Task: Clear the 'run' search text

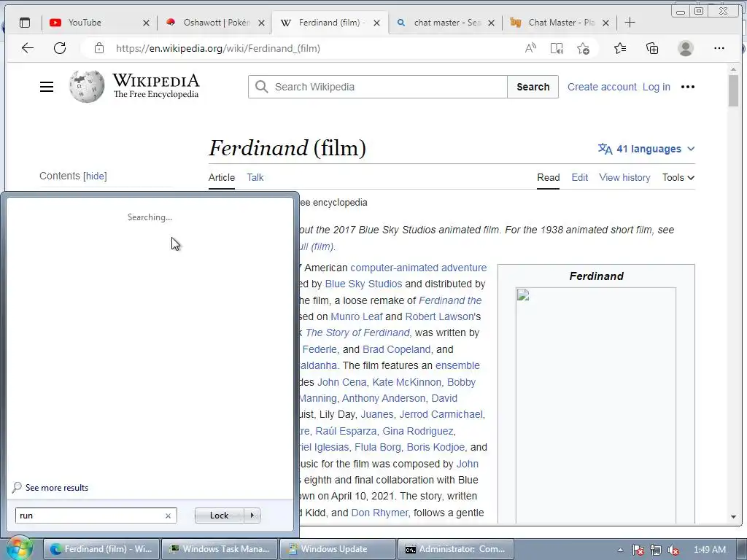Action: pyautogui.click(x=168, y=516)
